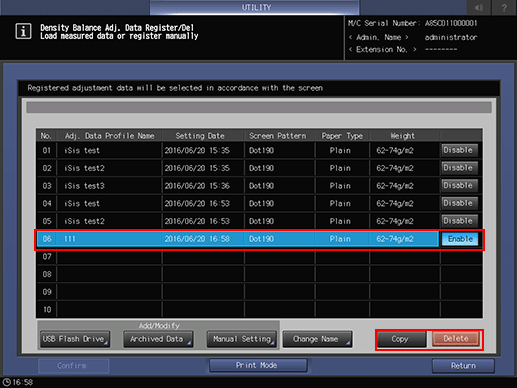Switch to Print Mode
Image resolution: width=517 pixels, height=388 pixels.
click(x=258, y=365)
